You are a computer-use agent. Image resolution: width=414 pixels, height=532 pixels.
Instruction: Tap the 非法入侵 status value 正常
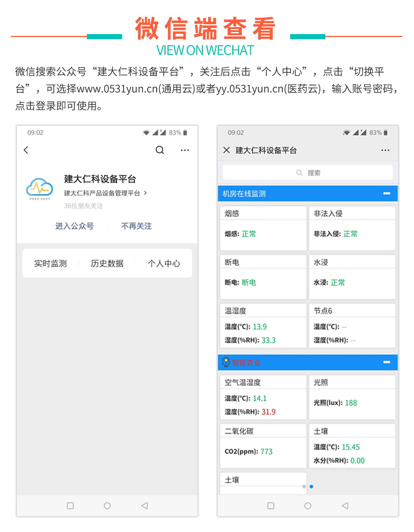351,234
